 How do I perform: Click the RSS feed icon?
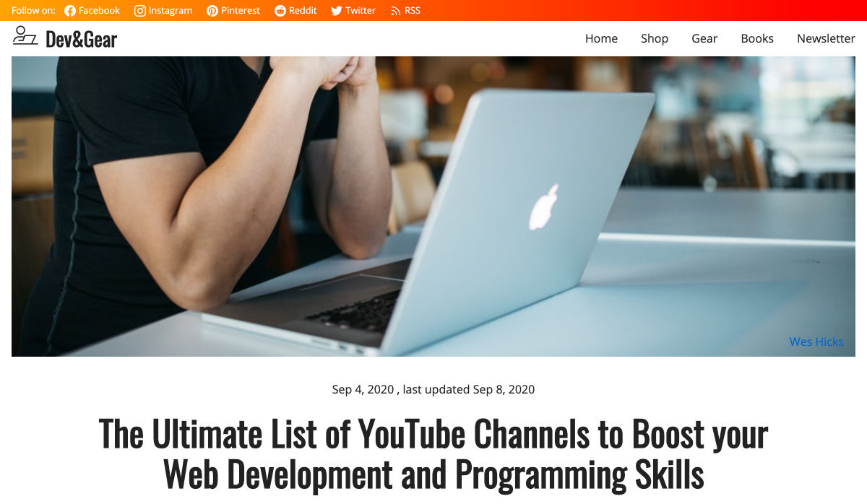395,11
